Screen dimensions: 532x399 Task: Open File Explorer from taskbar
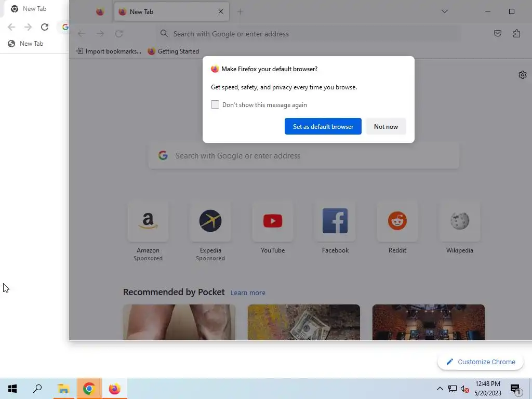pos(63,389)
